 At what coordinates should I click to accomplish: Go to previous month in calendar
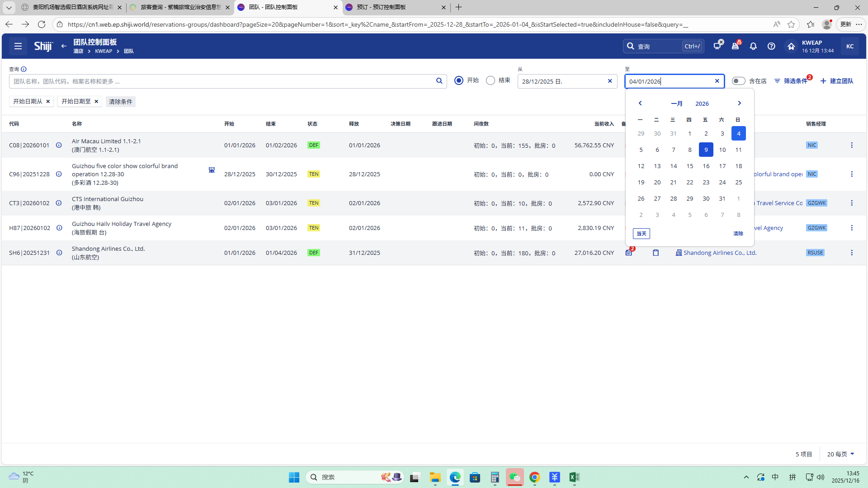pyautogui.click(x=640, y=103)
